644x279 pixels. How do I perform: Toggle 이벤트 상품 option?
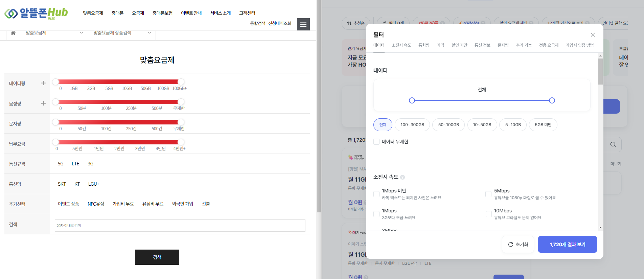click(68, 204)
